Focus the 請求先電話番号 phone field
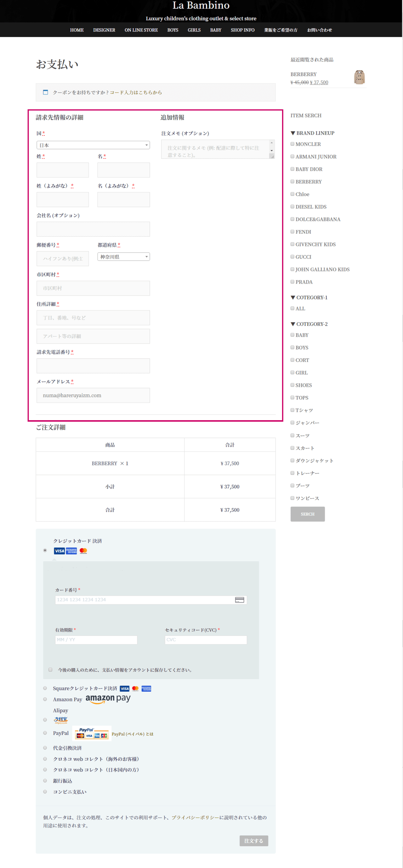 pos(93,366)
